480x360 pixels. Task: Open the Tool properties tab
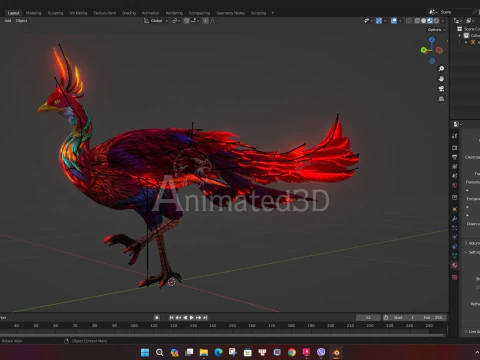pos(454,136)
